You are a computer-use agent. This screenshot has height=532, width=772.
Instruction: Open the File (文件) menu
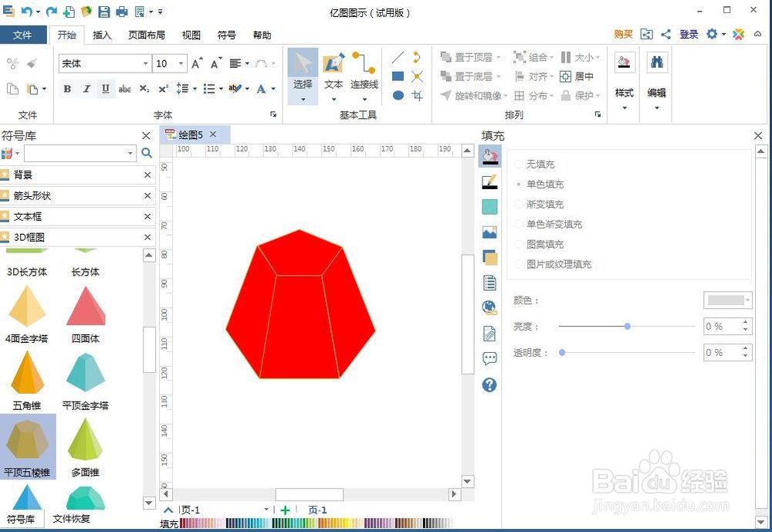pyautogui.click(x=22, y=35)
